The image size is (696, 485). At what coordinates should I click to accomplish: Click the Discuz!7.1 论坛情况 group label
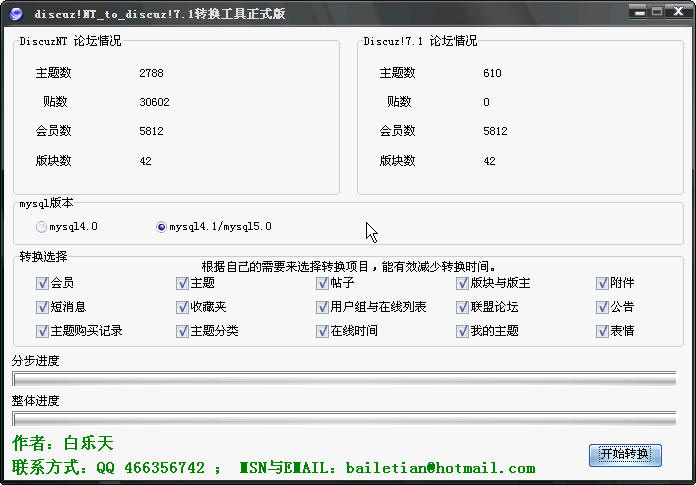[x=420, y=41]
